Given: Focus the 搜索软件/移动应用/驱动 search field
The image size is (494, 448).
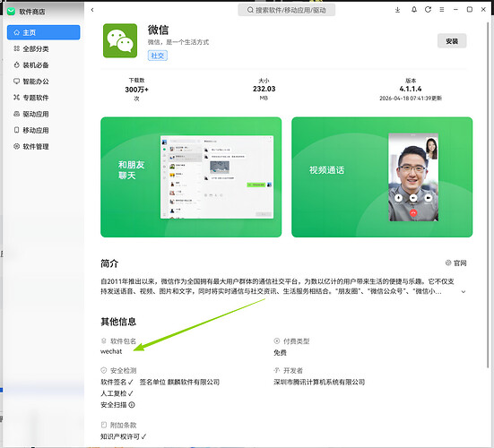Looking at the screenshot, I should point(286,10).
